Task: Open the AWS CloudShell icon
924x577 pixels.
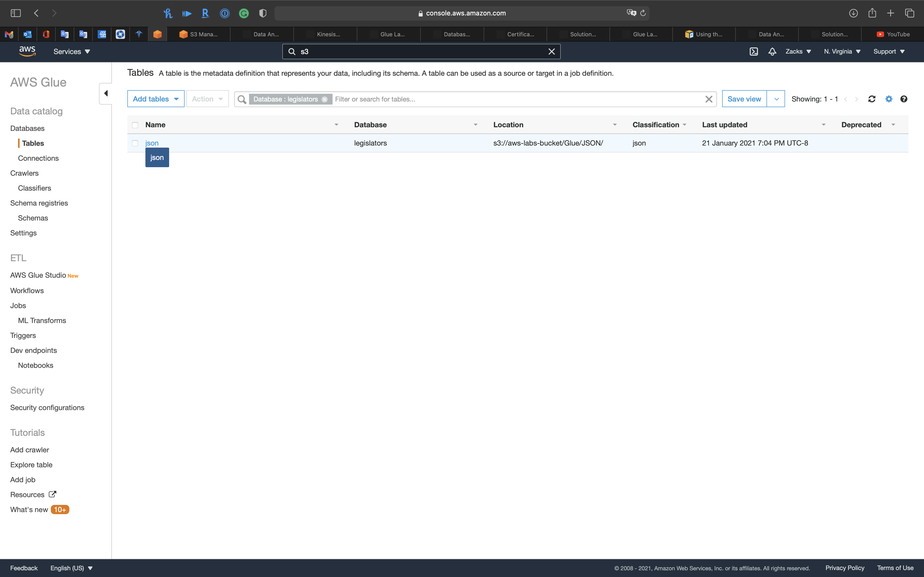Action: pos(753,52)
